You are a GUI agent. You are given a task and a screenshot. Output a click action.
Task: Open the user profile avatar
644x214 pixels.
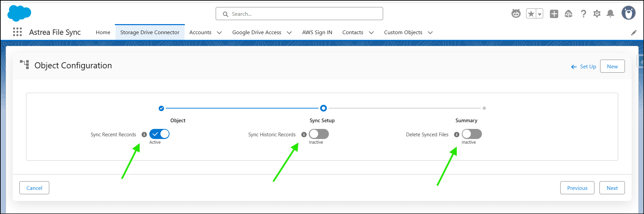(x=628, y=13)
